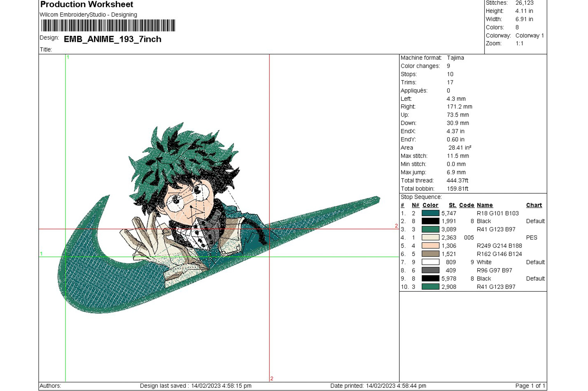Click the green swatch in stop sequence row 3
Viewport: 588px width, 391px height.
pyautogui.click(x=430, y=230)
